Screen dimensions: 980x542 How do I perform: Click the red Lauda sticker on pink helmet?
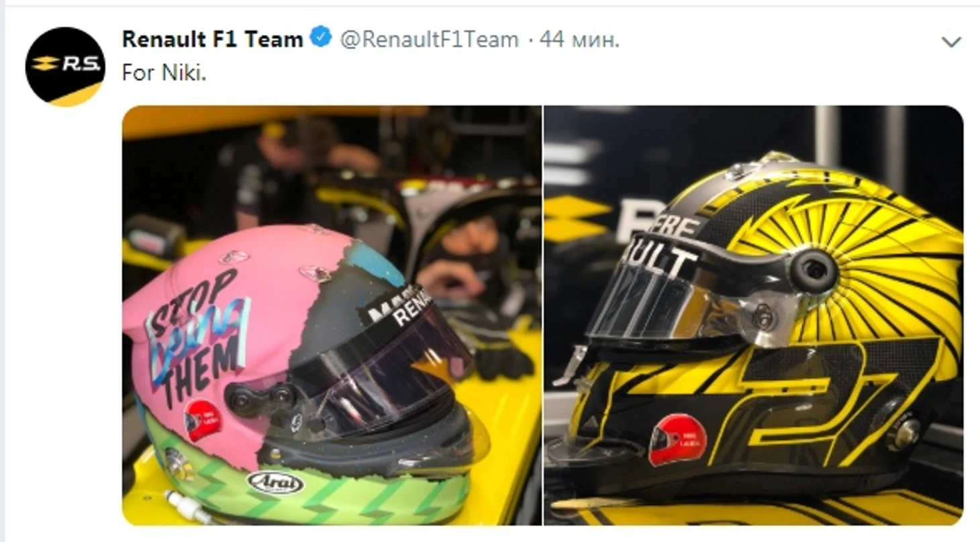coord(203,420)
